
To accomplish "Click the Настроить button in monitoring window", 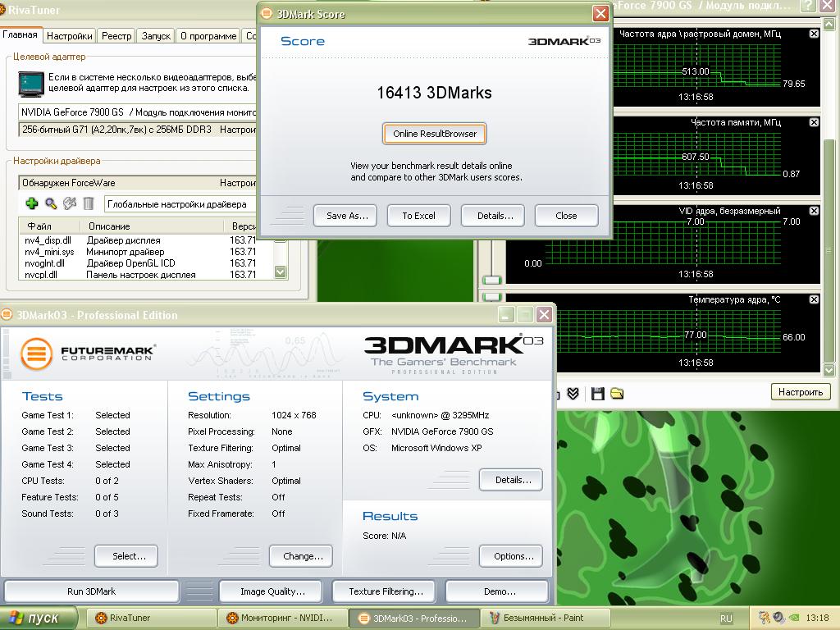I will coord(801,391).
